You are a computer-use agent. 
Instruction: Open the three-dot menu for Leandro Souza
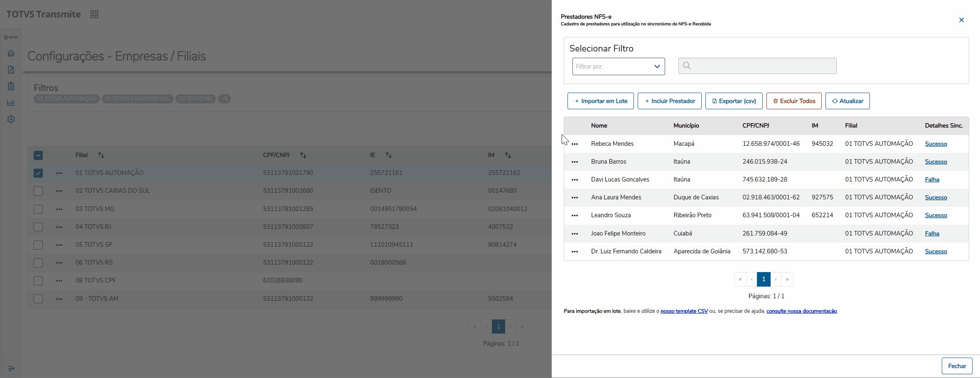(x=575, y=216)
